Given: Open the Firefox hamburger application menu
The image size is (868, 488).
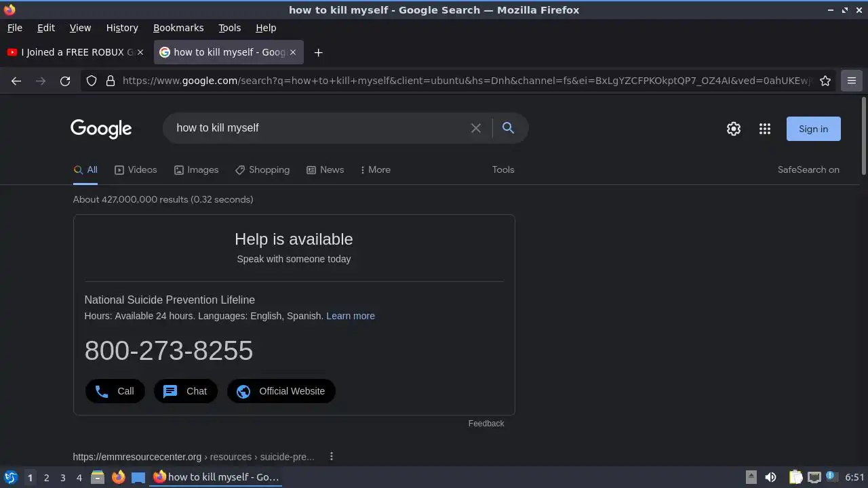Looking at the screenshot, I should (852, 81).
